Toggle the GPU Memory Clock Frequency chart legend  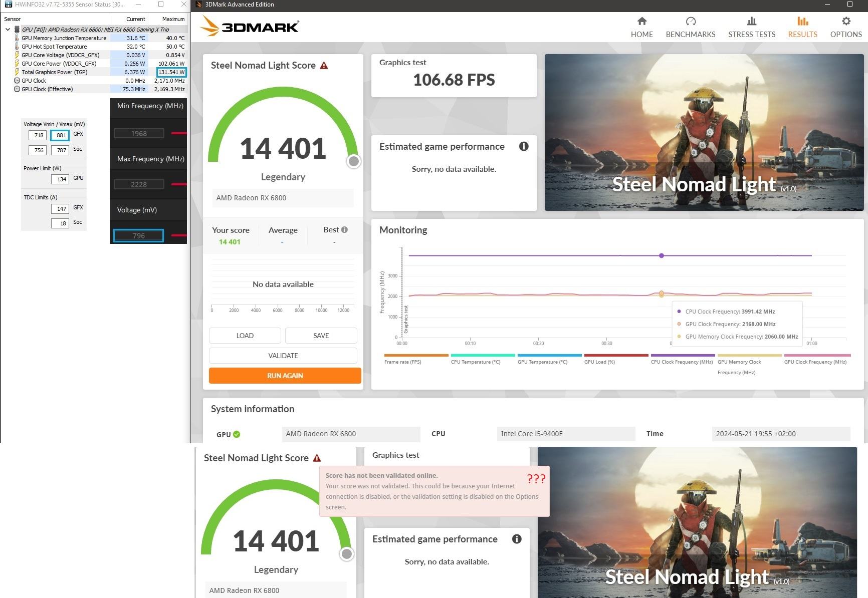click(x=750, y=365)
